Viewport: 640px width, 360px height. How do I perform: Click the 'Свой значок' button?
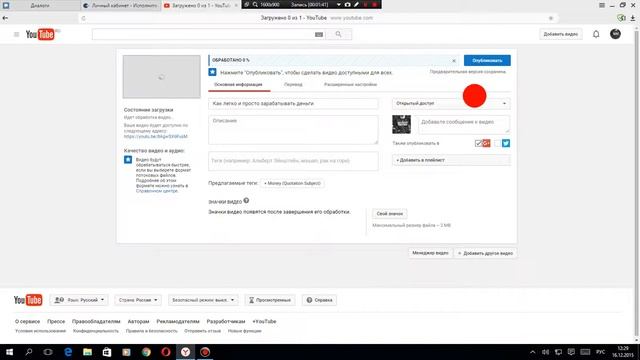click(389, 213)
